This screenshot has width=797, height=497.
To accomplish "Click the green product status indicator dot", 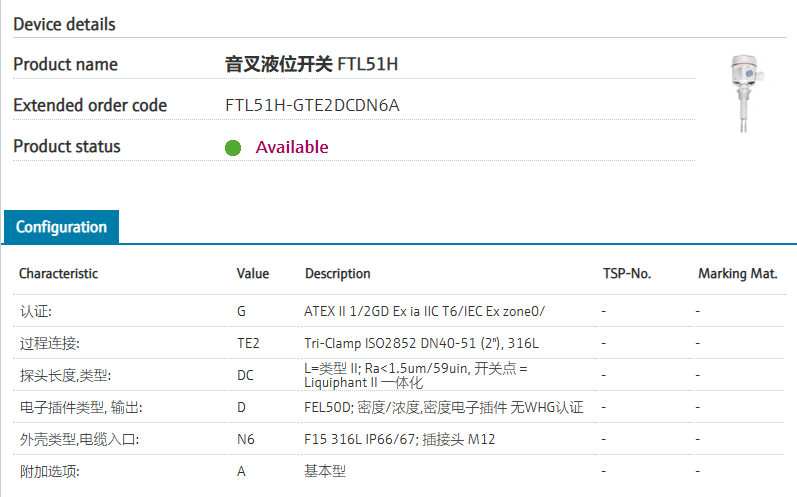I will pyautogui.click(x=233, y=148).
